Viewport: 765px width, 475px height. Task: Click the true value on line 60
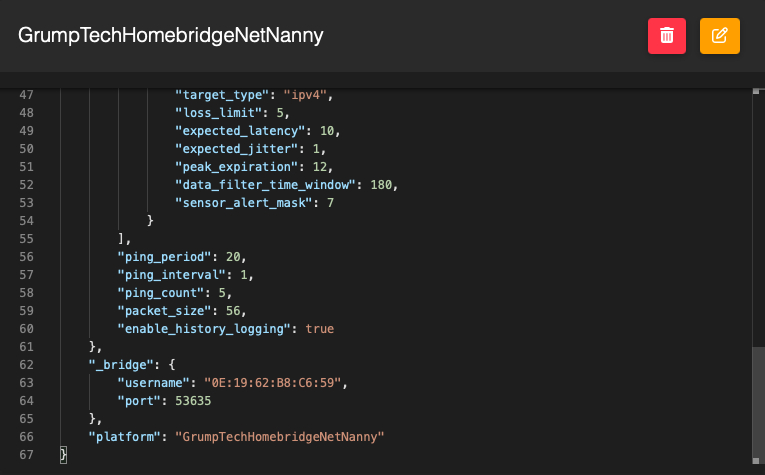[320, 329]
